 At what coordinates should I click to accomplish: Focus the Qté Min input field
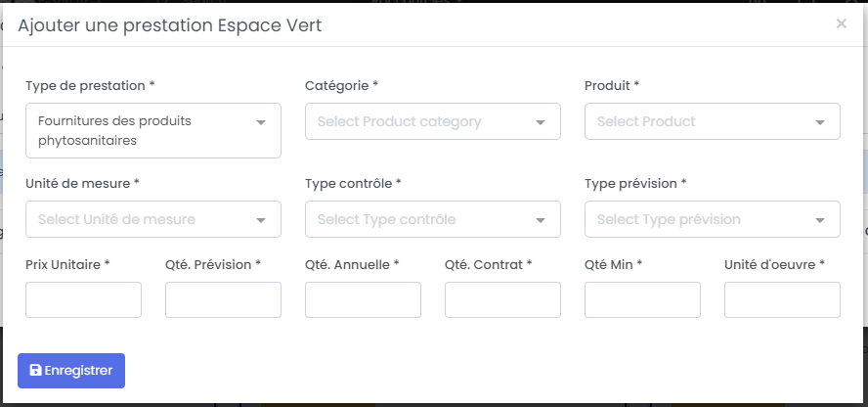(x=642, y=300)
